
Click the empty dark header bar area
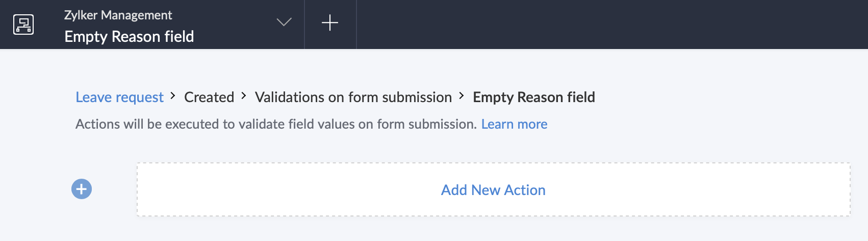tap(612, 25)
